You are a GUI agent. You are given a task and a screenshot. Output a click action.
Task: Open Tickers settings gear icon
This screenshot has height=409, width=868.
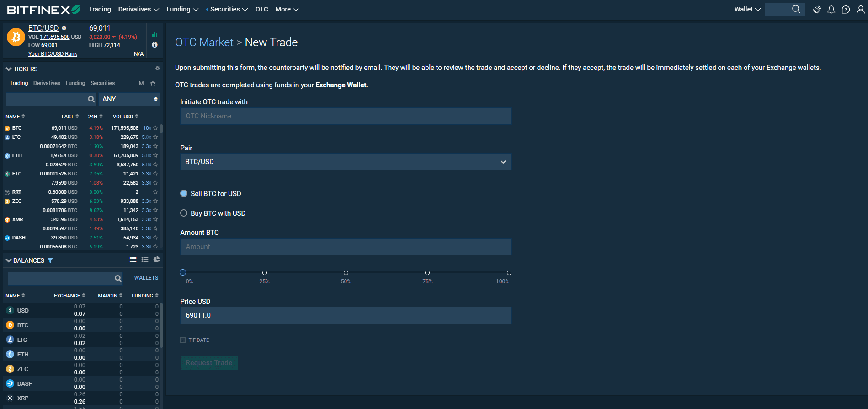(157, 68)
